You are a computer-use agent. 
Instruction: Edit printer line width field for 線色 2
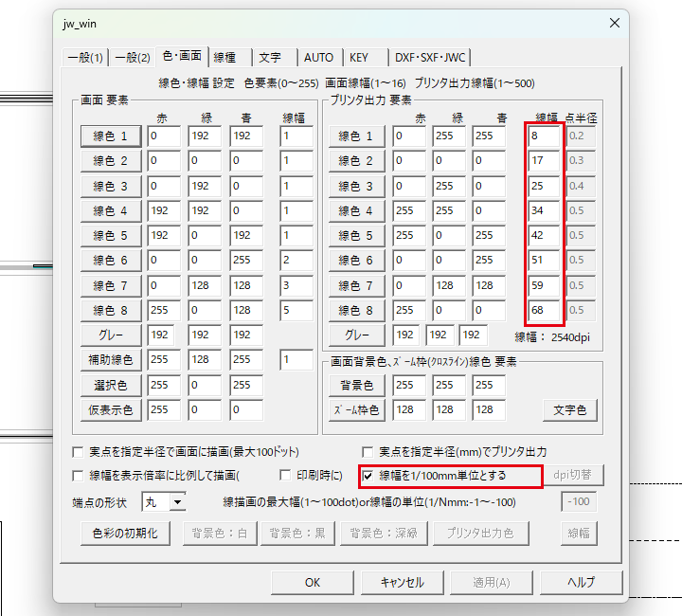point(544,161)
